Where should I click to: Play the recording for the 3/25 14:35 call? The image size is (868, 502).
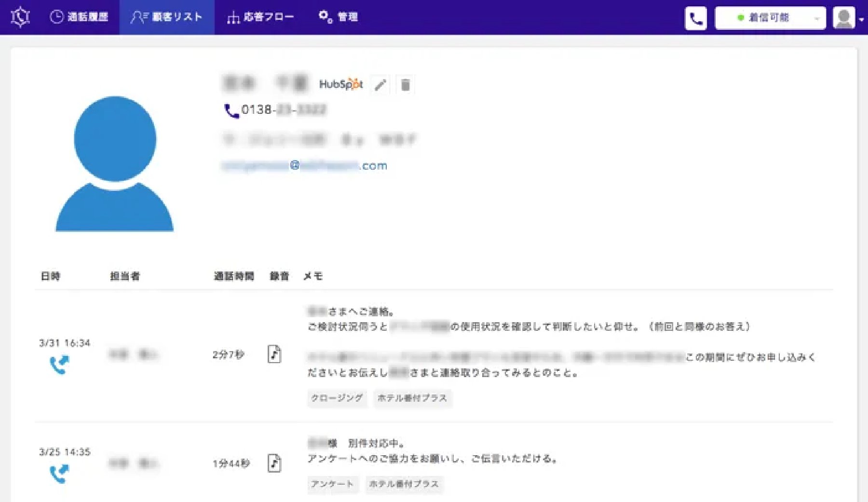[274, 463]
